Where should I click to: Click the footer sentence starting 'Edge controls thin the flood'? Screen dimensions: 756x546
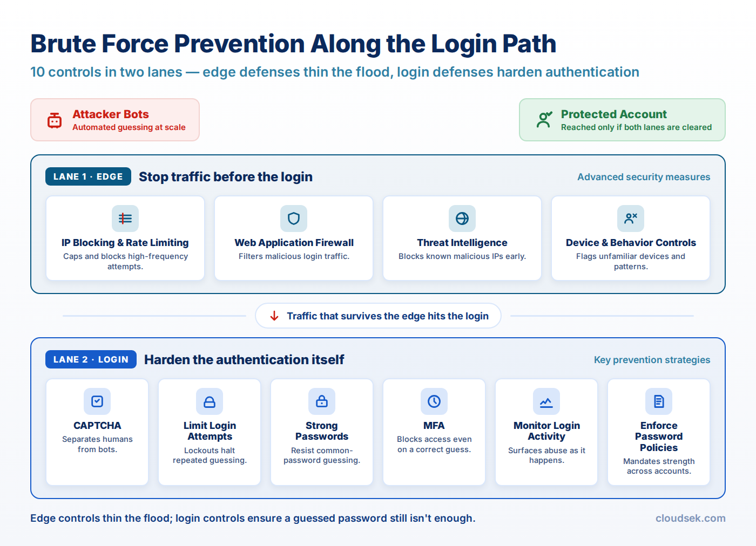click(x=253, y=518)
